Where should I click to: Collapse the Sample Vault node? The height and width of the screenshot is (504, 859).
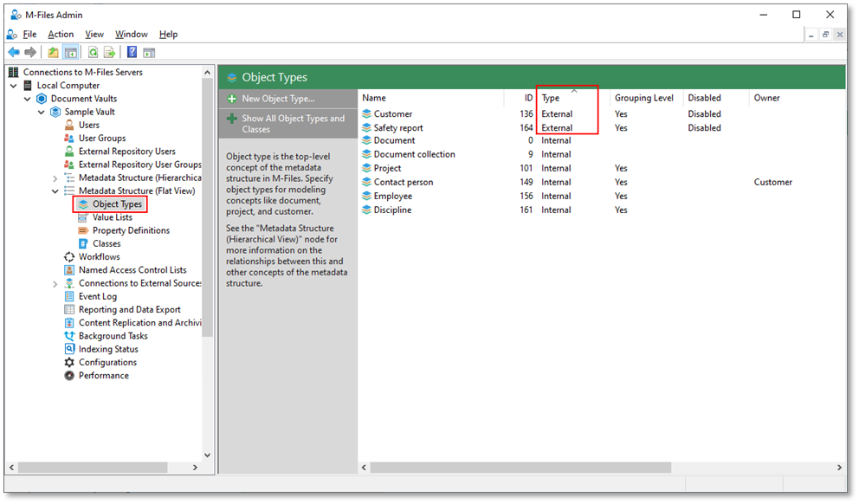(x=41, y=112)
